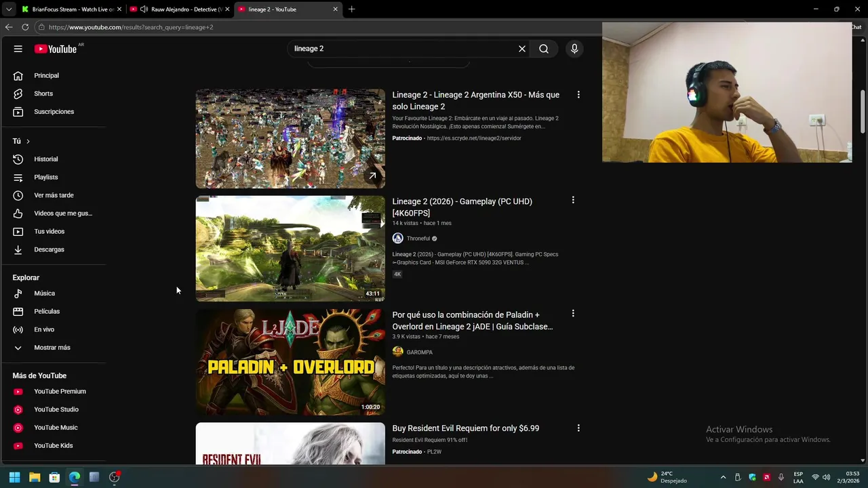Close the 'lineage 2 - YouTube' tab
Viewport: 868px width, 488px height.
pyautogui.click(x=335, y=9)
